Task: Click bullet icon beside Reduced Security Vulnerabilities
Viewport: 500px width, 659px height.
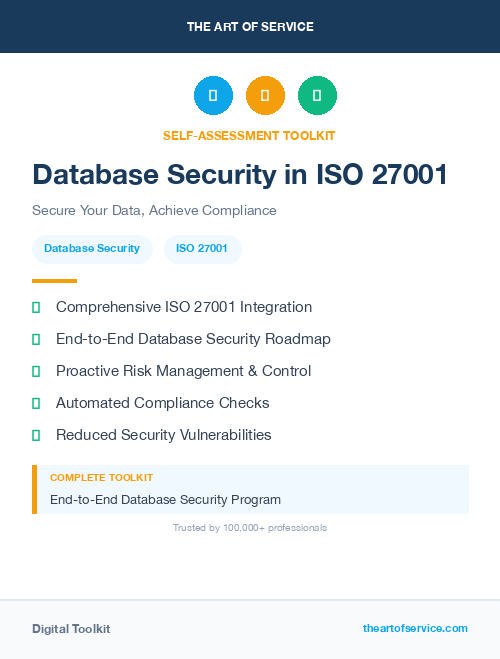Action: (x=36, y=435)
